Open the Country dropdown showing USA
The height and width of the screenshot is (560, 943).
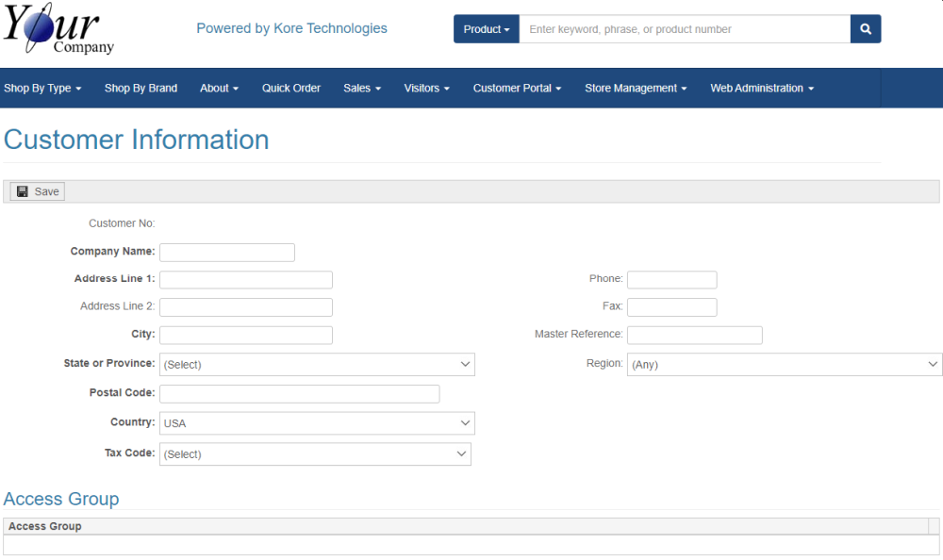point(317,423)
